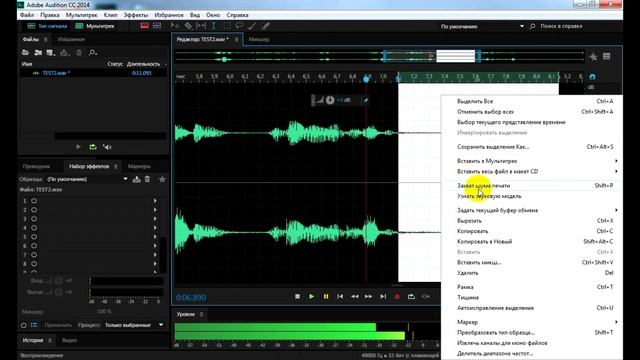Click the HUD volume knob over waveform

coord(330,100)
